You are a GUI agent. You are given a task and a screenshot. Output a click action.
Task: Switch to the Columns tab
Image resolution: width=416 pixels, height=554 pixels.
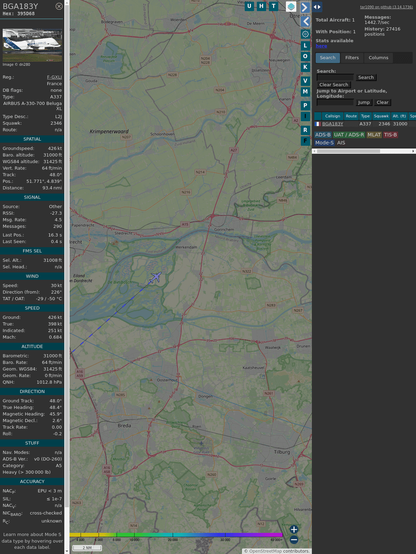coord(378,58)
